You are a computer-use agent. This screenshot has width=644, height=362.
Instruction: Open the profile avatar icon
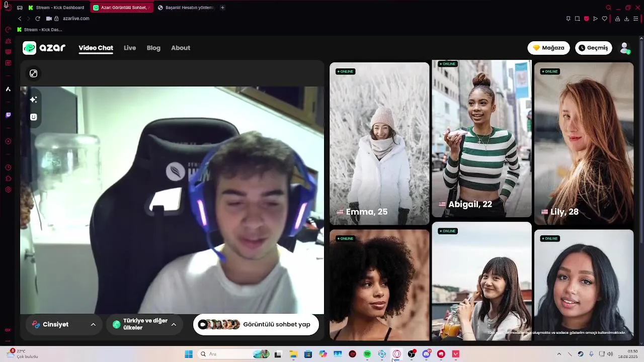coord(625,48)
